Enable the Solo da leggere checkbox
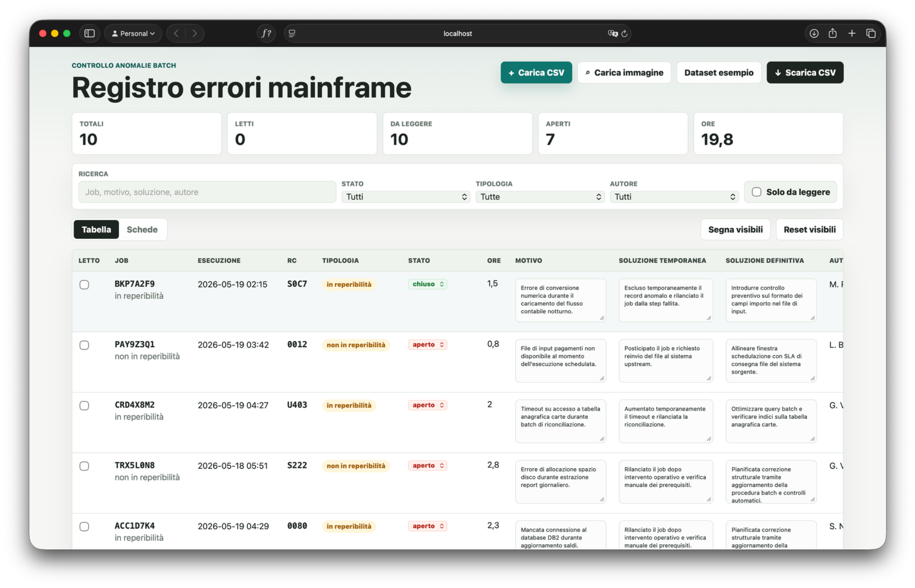This screenshot has height=588, width=915. 756,192
